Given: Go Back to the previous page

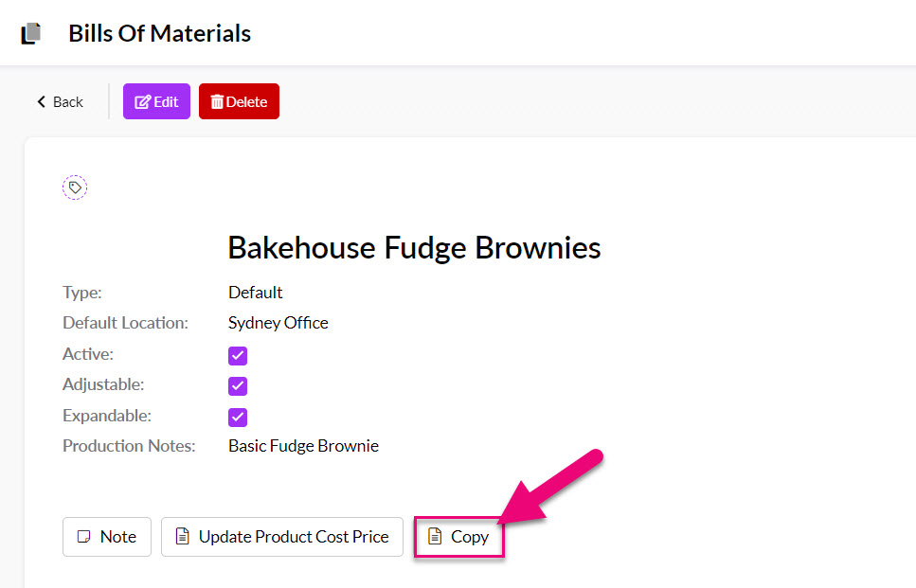Looking at the screenshot, I should 61,101.
